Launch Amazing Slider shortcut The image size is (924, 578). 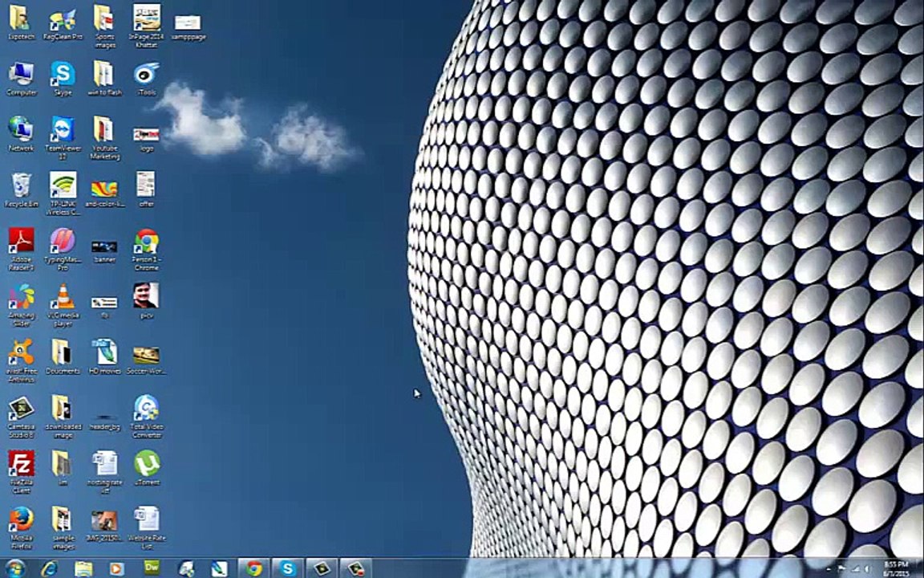[21, 306]
